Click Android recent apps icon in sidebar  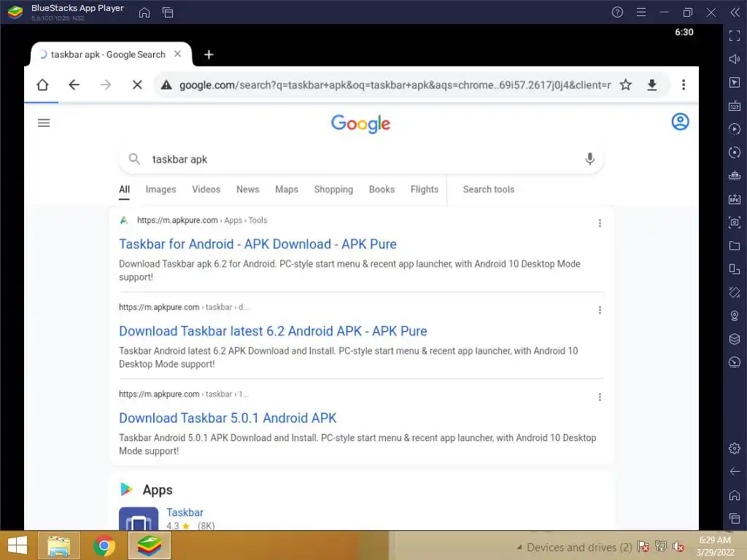point(735,518)
